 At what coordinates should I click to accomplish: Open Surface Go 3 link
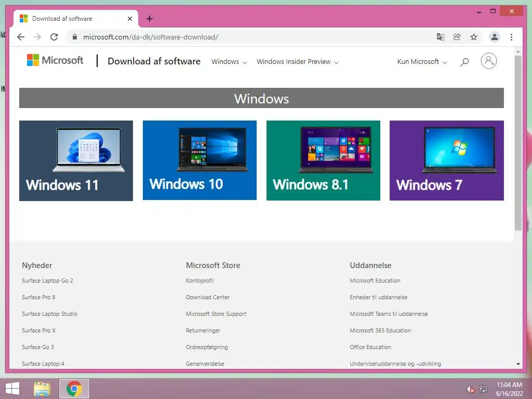(x=37, y=347)
